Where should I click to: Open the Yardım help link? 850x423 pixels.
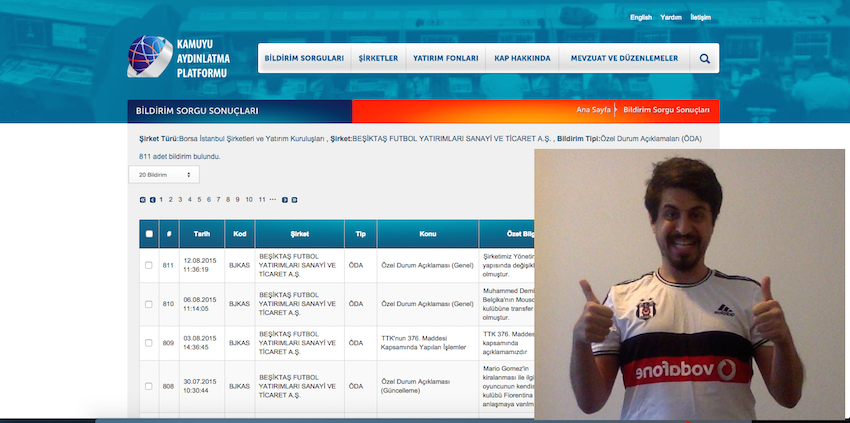pos(671,17)
